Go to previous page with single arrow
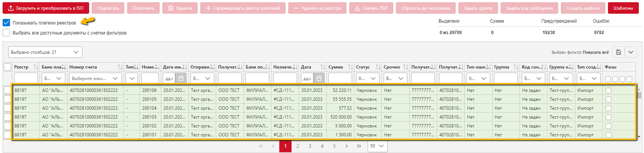 tap(273, 146)
